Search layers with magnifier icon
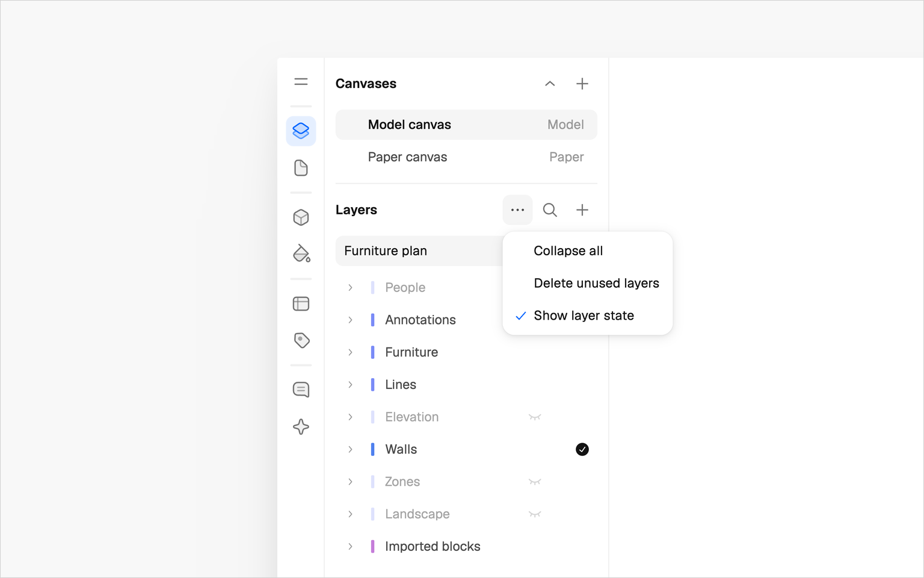This screenshot has width=924, height=578. click(550, 210)
